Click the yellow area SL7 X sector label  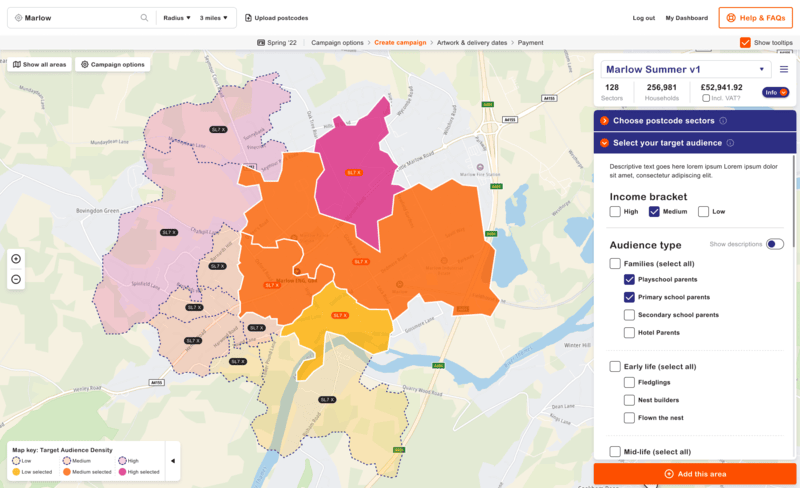pos(340,315)
